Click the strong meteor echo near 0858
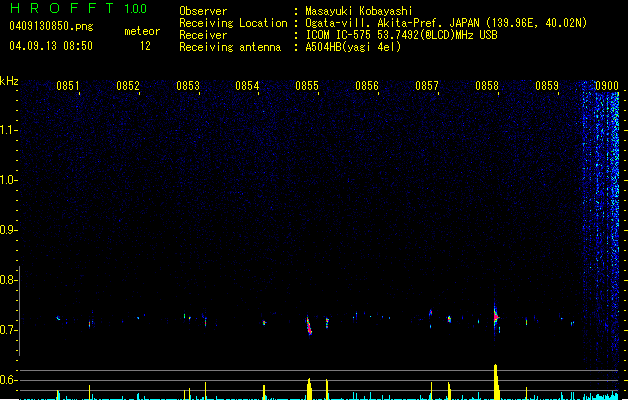 pyautogui.click(x=496, y=317)
